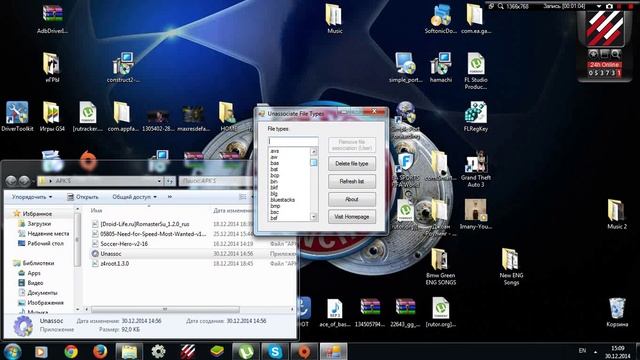640x360 pixels.
Task: Open Недавние места in navigation pane
Action: point(48,233)
